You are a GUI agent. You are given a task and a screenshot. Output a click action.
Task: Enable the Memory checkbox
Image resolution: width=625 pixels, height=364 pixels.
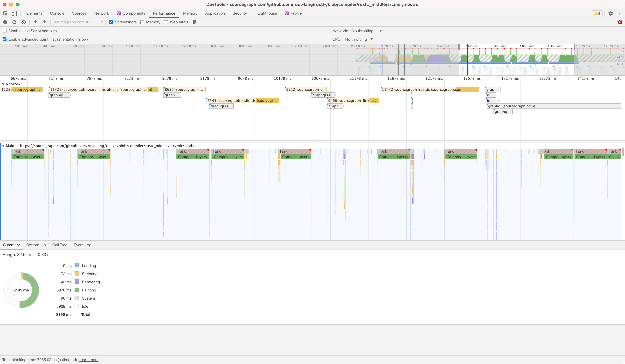coord(142,22)
